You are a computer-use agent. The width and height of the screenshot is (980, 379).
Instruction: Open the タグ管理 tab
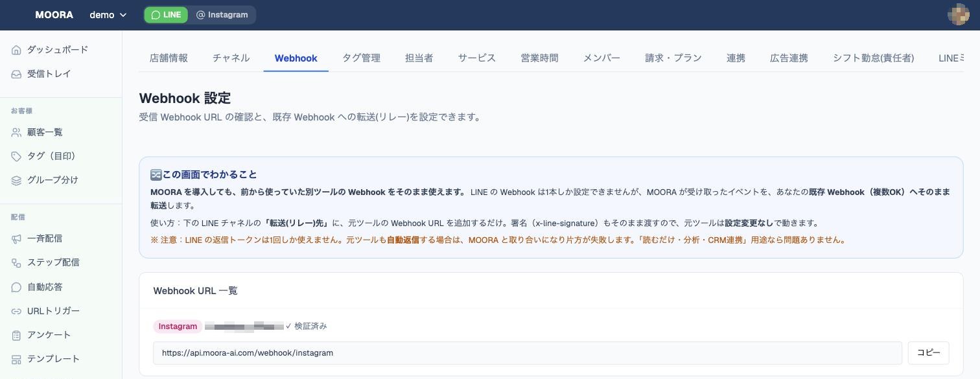click(361, 58)
